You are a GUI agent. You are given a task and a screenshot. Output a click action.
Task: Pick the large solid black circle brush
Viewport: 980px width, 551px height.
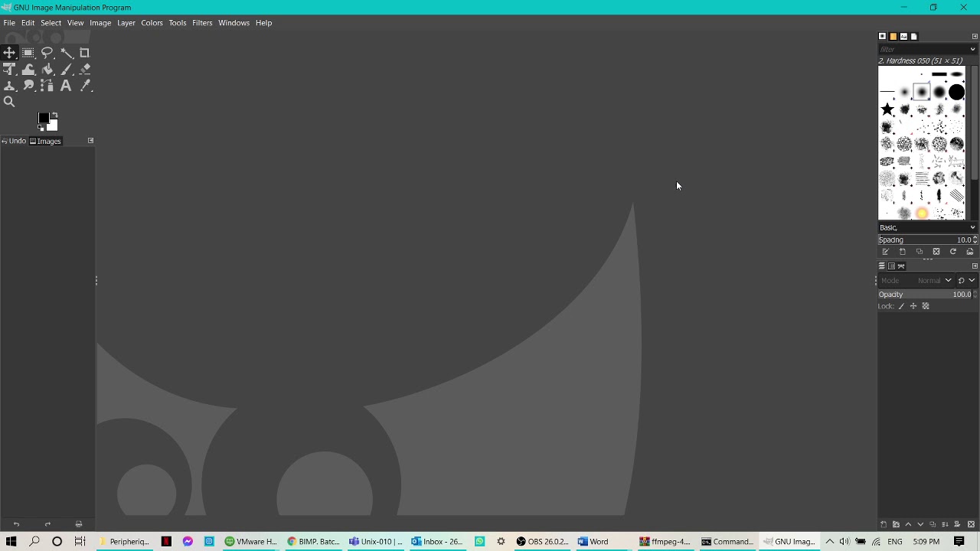[957, 93]
